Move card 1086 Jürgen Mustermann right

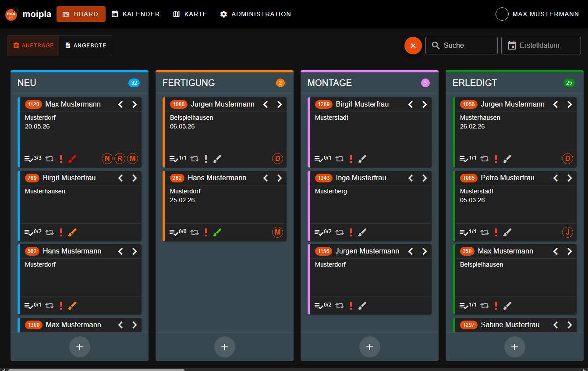coord(280,104)
